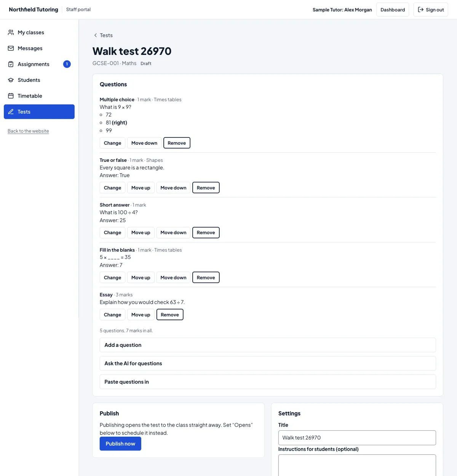
Task: Click '5 questions, 7 marks in all' text
Action: (126, 331)
